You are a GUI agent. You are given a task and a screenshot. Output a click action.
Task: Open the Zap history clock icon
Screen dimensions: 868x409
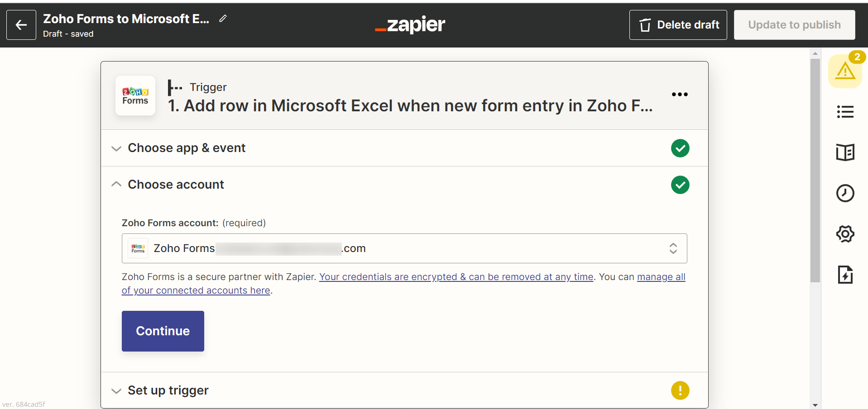845,193
